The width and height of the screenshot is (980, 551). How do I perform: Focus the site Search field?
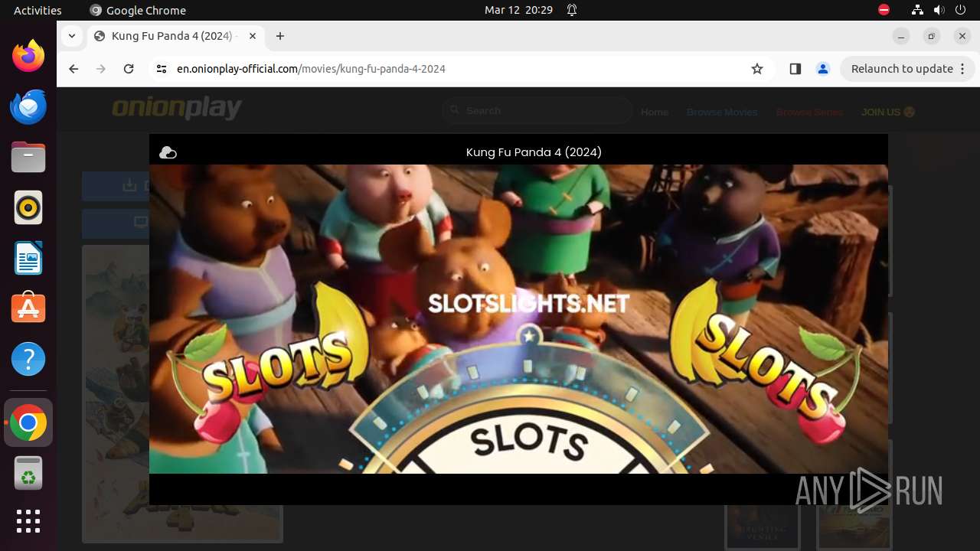[537, 111]
